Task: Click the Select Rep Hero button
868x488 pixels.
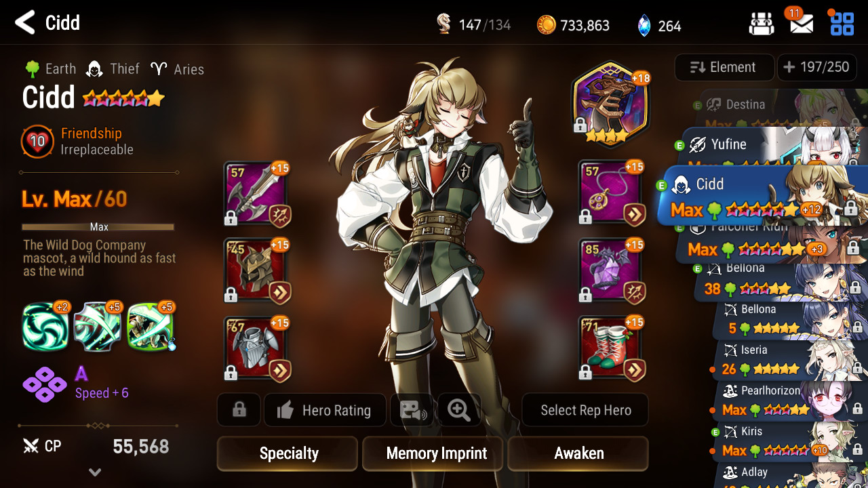Action: pos(585,410)
